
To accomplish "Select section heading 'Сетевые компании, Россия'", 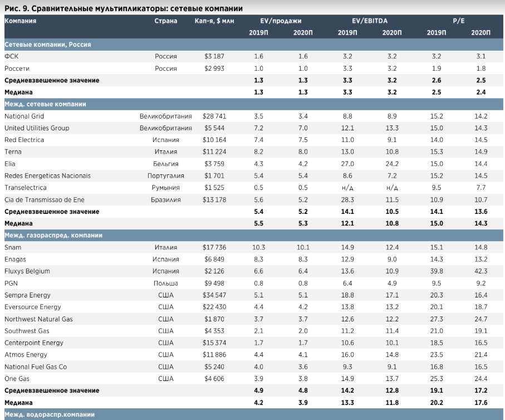I will [48, 45].
